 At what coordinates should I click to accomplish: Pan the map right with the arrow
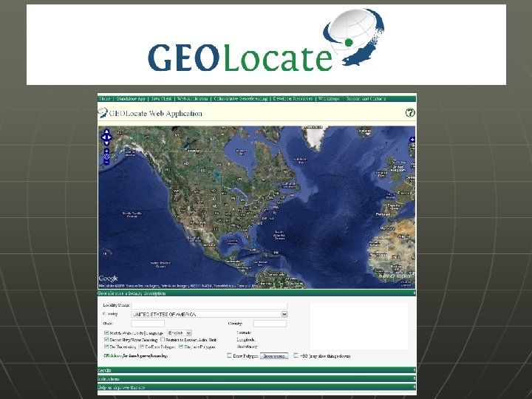110,137
